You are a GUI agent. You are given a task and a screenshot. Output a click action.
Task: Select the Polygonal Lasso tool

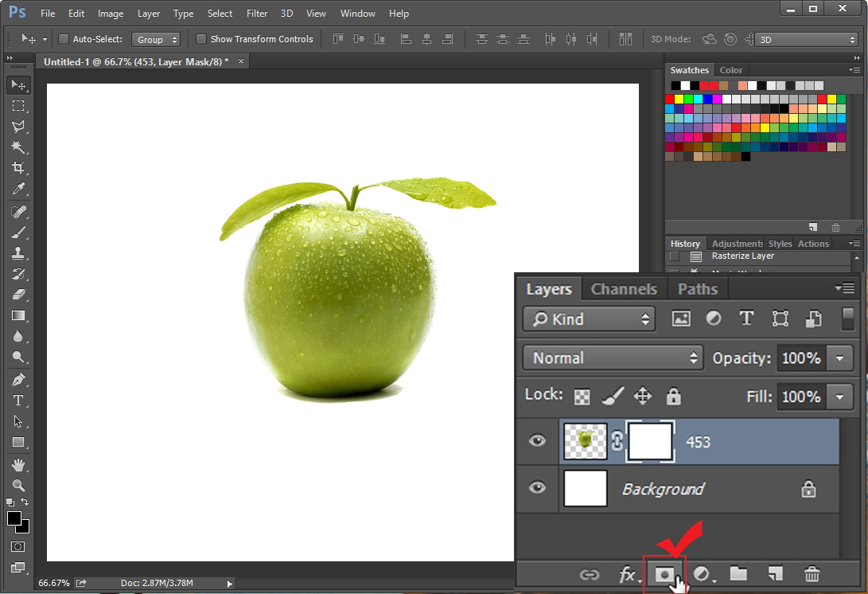18,127
